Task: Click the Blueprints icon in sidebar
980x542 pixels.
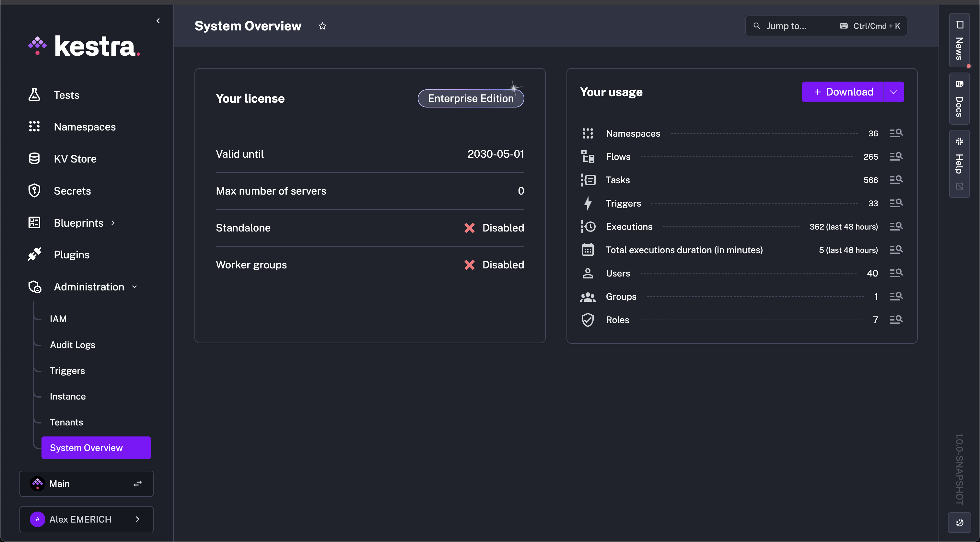Action: click(x=34, y=222)
